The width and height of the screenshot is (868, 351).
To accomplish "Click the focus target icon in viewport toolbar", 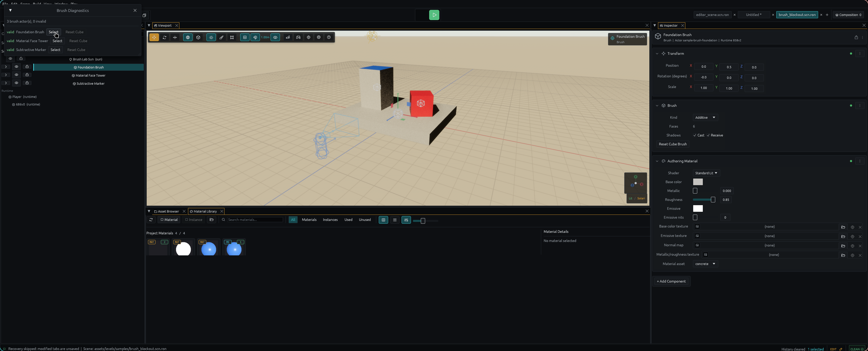I will (x=308, y=38).
